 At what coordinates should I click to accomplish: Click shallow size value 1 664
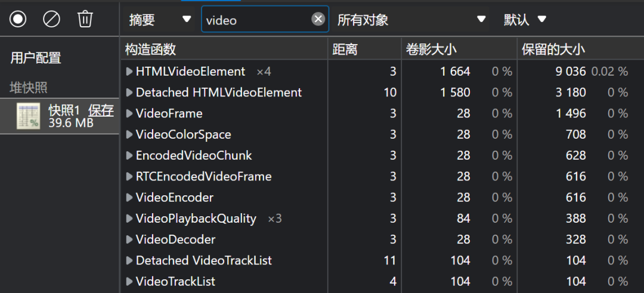455,72
